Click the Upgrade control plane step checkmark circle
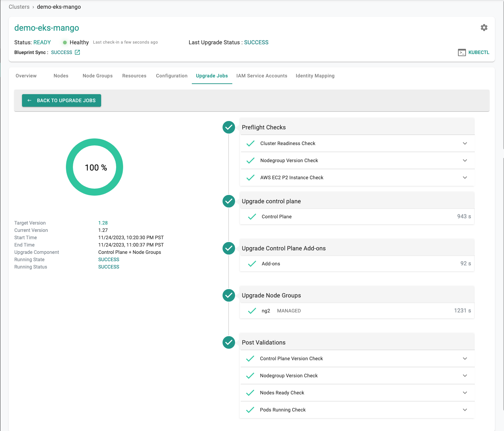Viewport: 504px width, 431px height. (229, 201)
